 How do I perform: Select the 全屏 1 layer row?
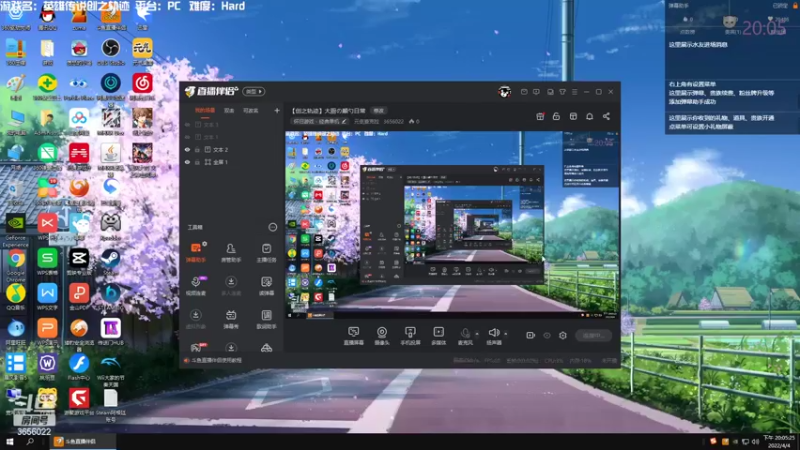pos(232,162)
